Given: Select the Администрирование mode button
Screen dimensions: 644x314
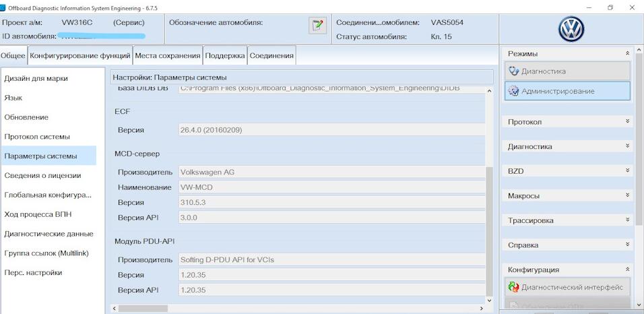Looking at the screenshot, I should pos(567,91).
